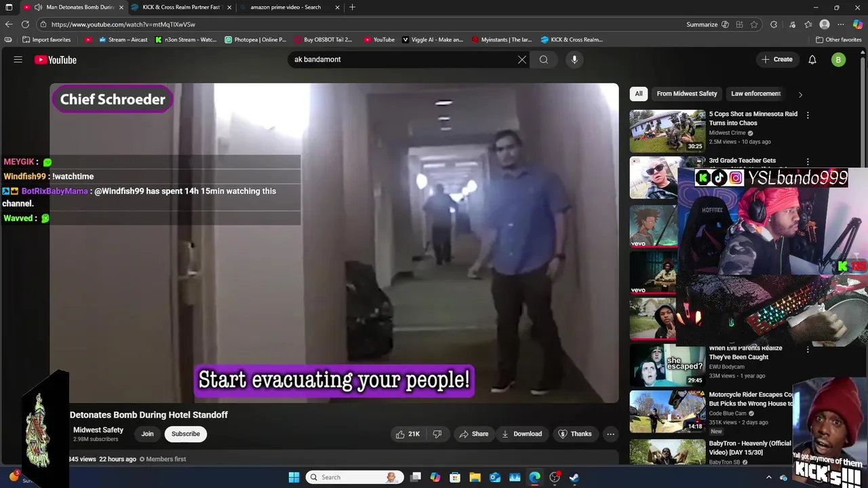Open YouTube notifications bell
This screenshot has width=868, height=488.
(812, 60)
